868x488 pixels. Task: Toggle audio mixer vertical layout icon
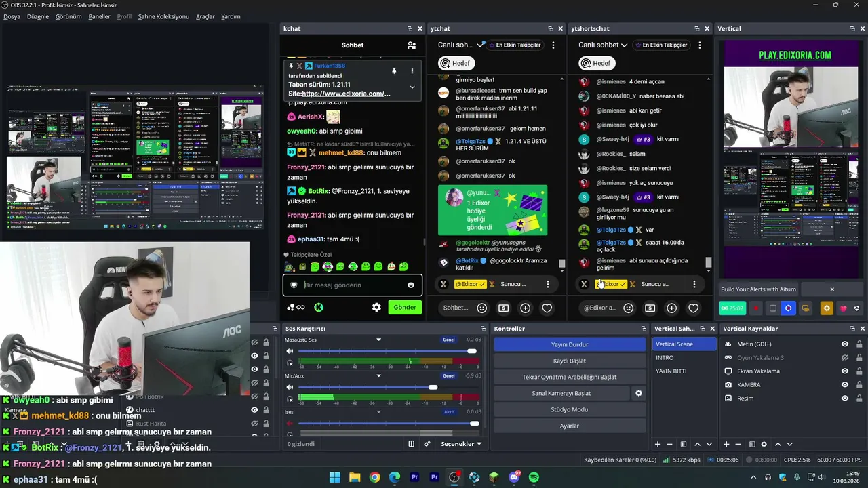(x=411, y=444)
